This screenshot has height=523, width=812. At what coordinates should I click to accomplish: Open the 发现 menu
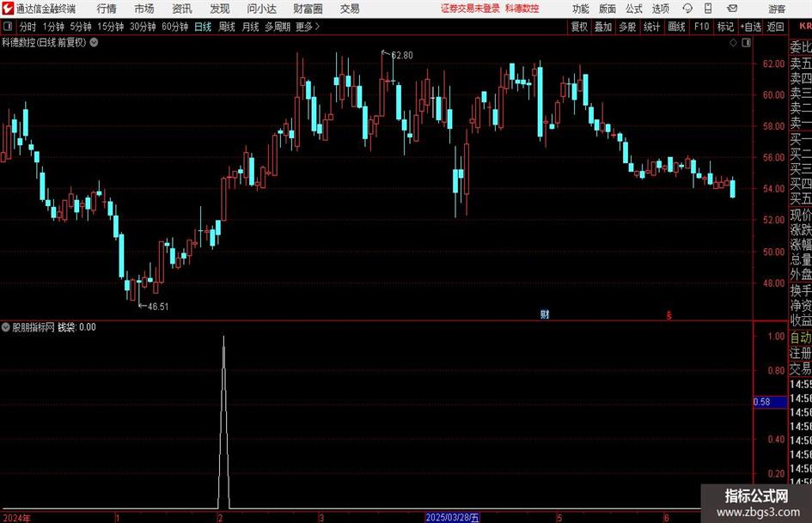[220, 9]
